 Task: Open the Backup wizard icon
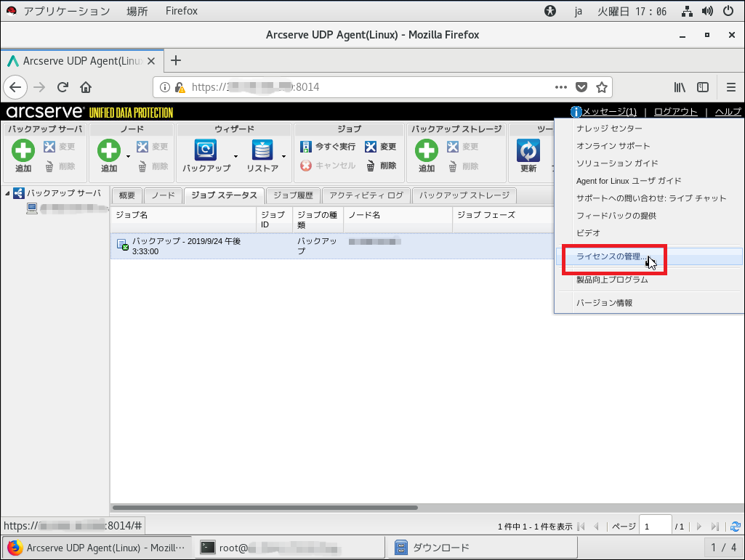coord(206,155)
